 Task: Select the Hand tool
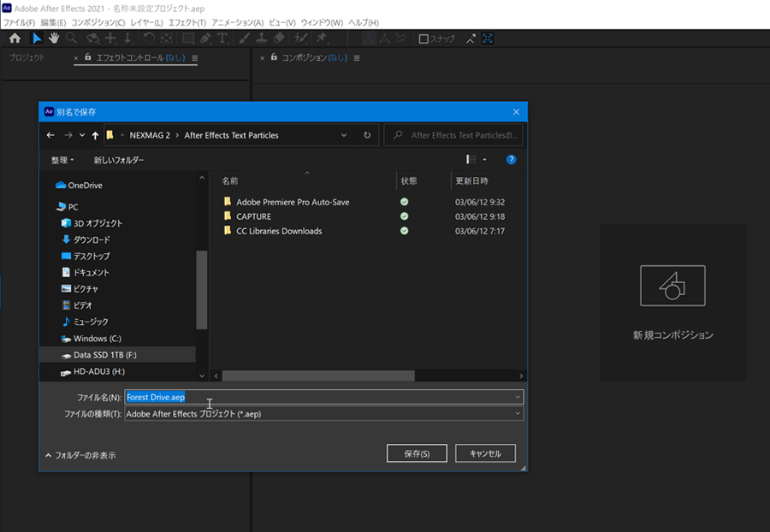(x=54, y=38)
